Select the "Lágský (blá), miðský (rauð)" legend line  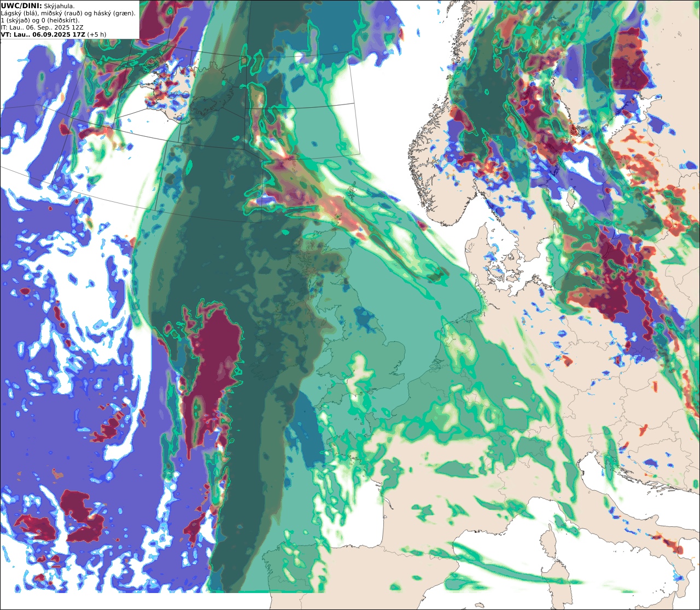[x=68, y=13]
